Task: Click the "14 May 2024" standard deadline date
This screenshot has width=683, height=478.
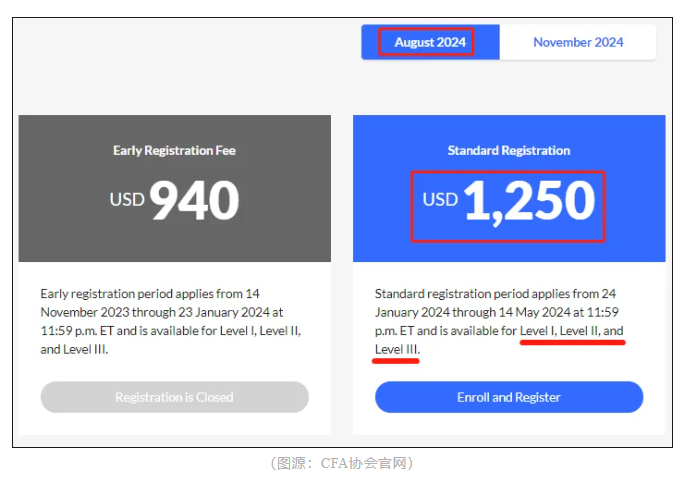Action: pos(544,312)
